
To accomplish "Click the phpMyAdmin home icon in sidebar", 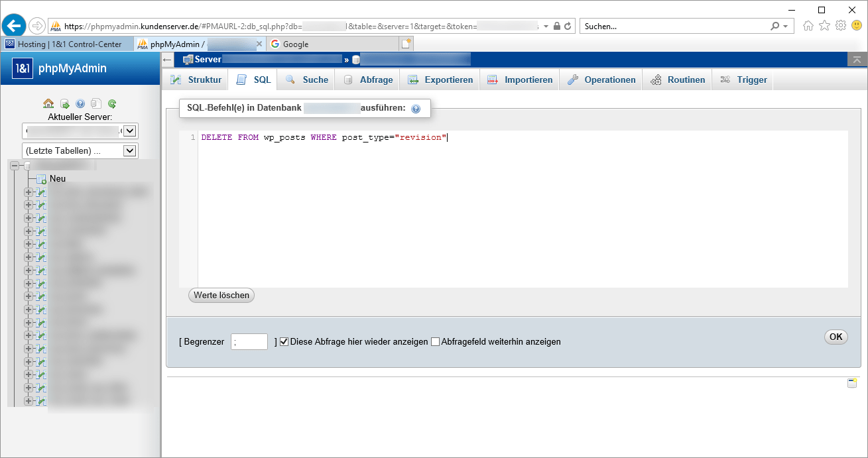I will pos(48,103).
